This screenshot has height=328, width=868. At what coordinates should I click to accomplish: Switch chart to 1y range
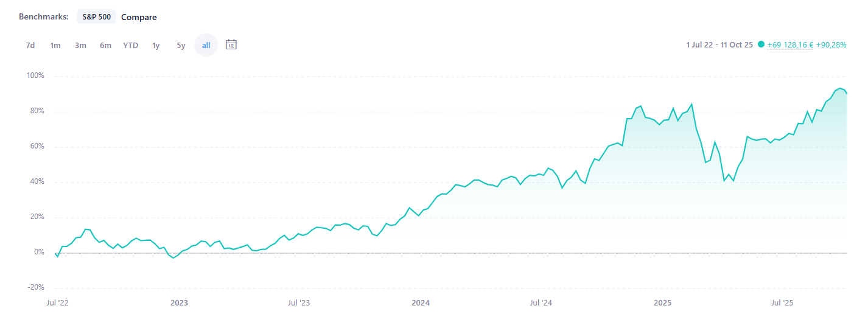pyautogui.click(x=156, y=45)
